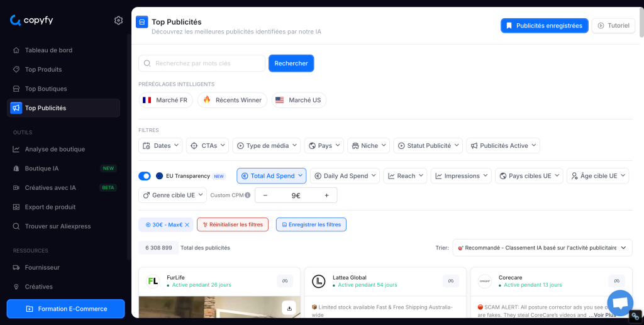Open the settings gear icon
Viewport: 644px width, 325px height.
[x=118, y=21]
